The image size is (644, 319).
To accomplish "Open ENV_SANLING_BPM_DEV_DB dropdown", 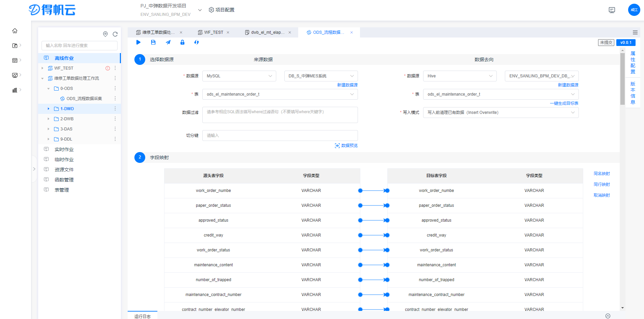I will point(542,76).
